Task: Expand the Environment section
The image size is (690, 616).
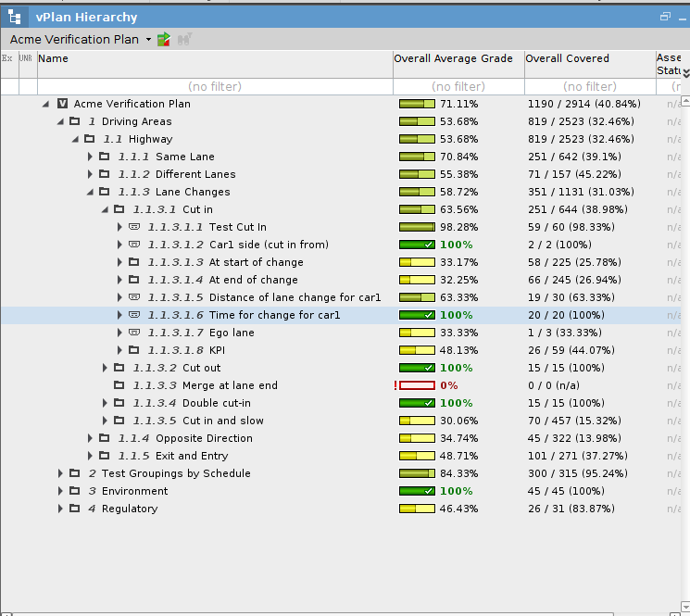Action: 61,491
